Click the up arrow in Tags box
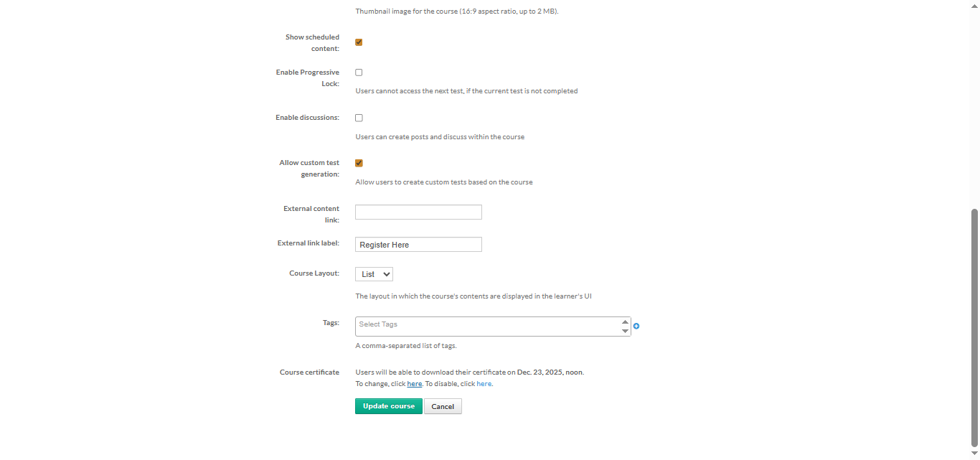 (625, 322)
